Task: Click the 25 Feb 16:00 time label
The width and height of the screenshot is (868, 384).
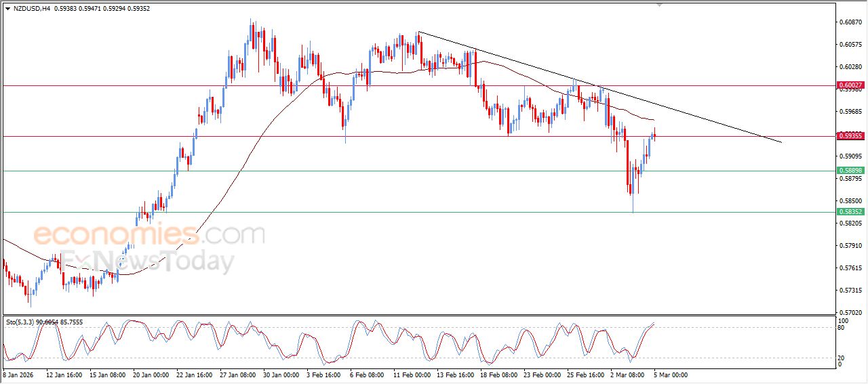Action: click(585, 374)
